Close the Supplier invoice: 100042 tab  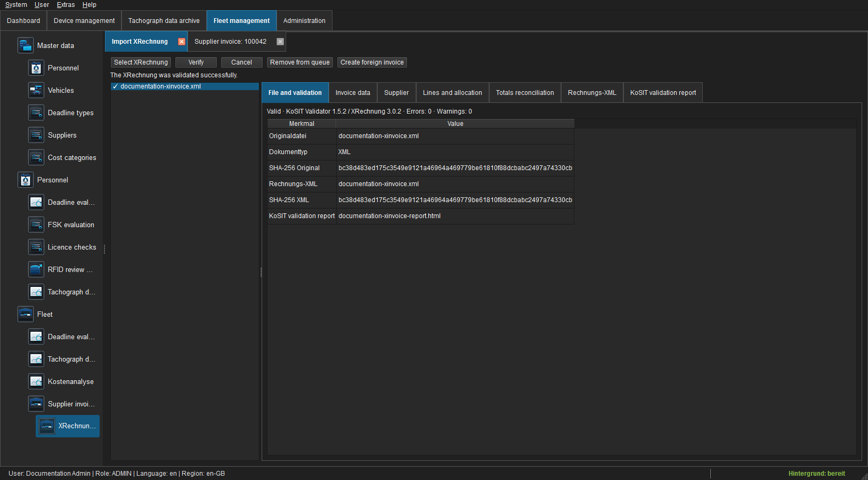280,42
